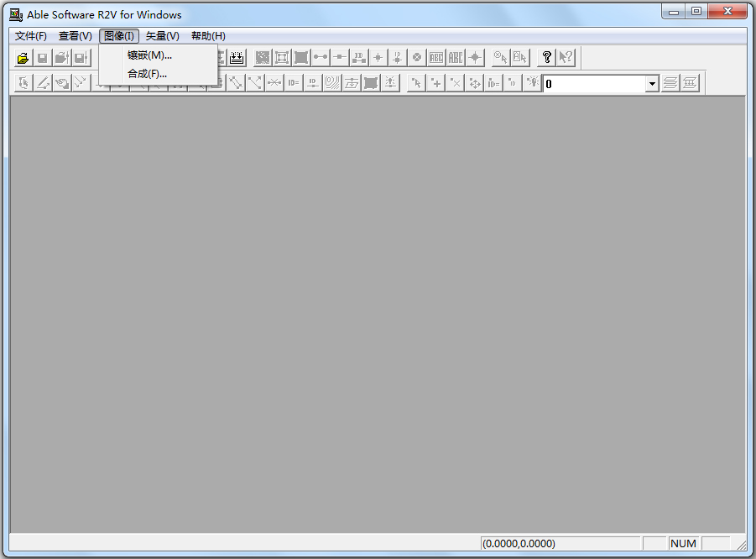Click the circled X toolbar icon
Viewport: 756px width, 559px height.
(x=416, y=57)
